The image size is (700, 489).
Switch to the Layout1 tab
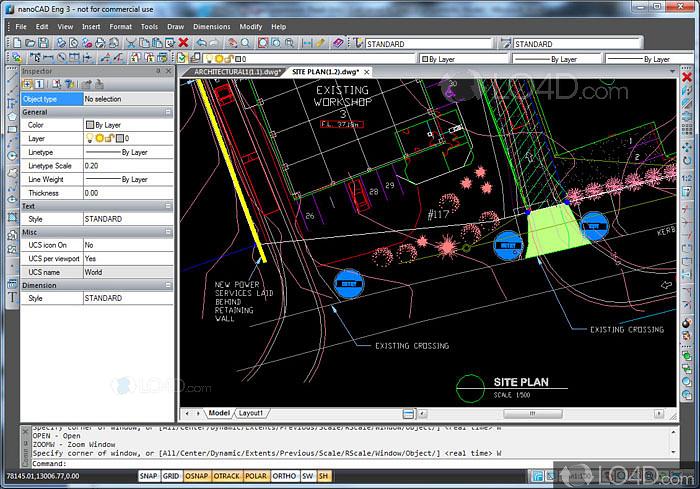(250, 412)
